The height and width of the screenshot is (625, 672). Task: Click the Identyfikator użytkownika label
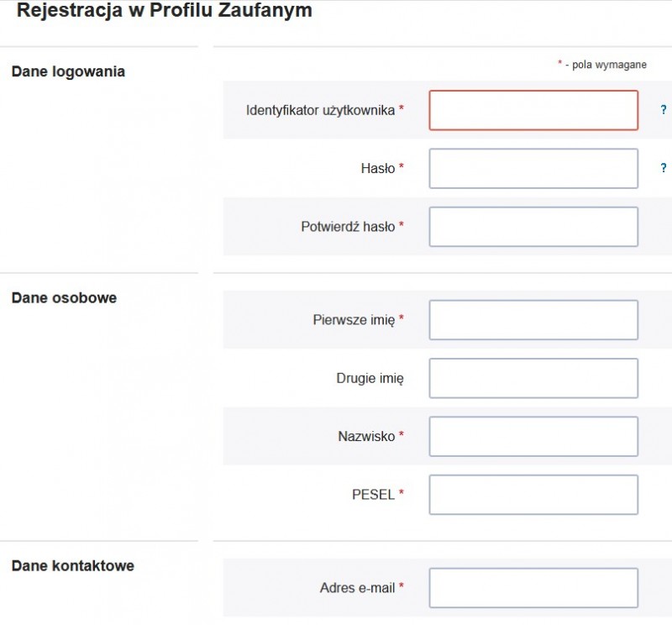click(x=320, y=111)
